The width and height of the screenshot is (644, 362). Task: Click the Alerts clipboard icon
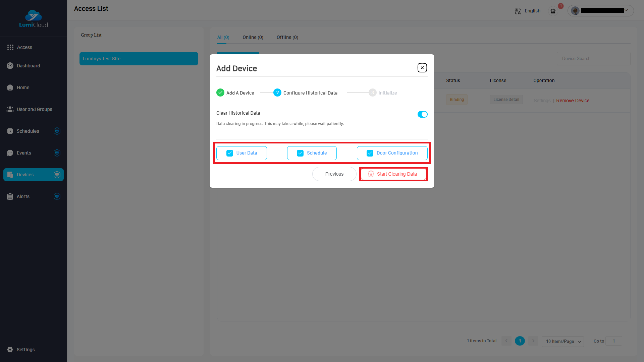(x=10, y=196)
